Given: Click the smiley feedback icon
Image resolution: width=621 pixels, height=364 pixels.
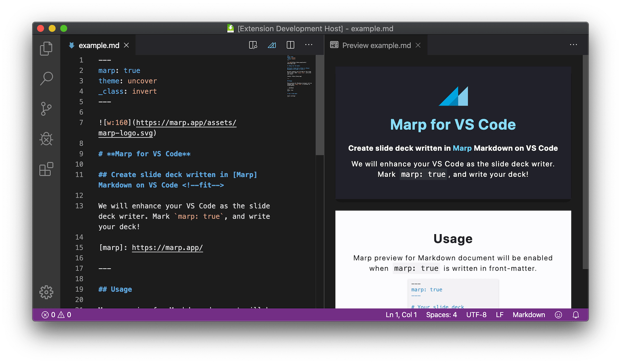Looking at the screenshot, I should pos(558,315).
